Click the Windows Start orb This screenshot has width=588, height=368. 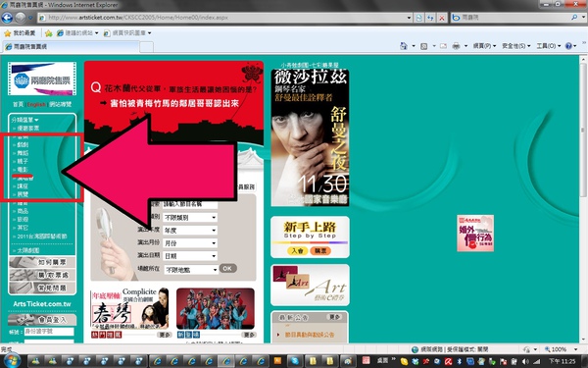point(12,361)
